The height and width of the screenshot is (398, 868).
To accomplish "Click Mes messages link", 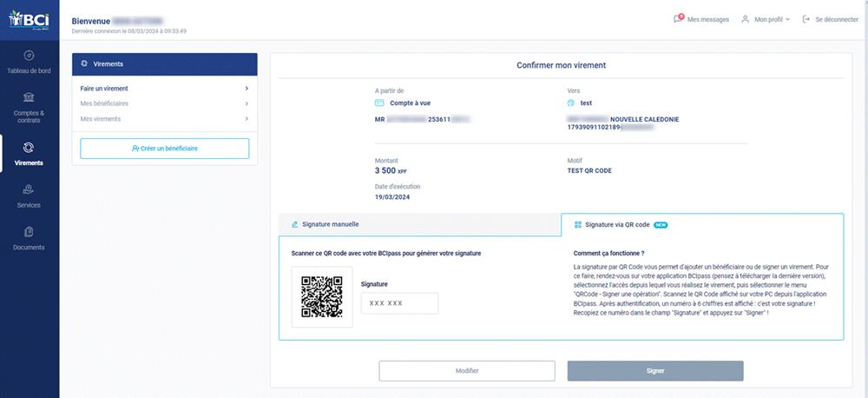I will click(x=708, y=19).
